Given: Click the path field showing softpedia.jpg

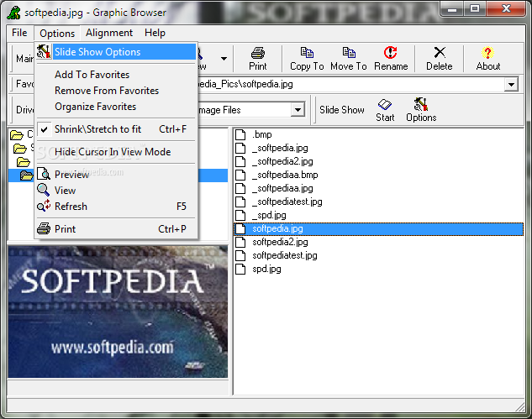Looking at the screenshot, I should tap(350, 84).
